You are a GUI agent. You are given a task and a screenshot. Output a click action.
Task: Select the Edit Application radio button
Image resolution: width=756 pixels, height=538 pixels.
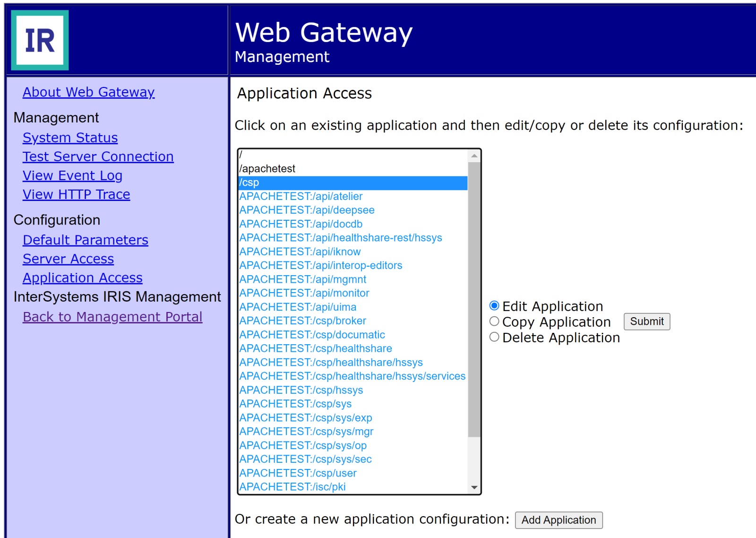coord(494,306)
